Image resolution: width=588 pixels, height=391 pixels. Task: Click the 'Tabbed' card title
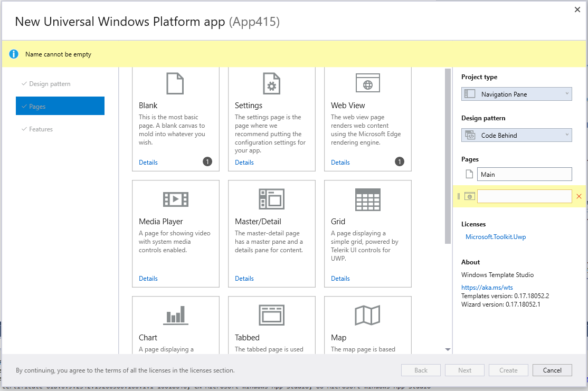pyautogui.click(x=247, y=337)
